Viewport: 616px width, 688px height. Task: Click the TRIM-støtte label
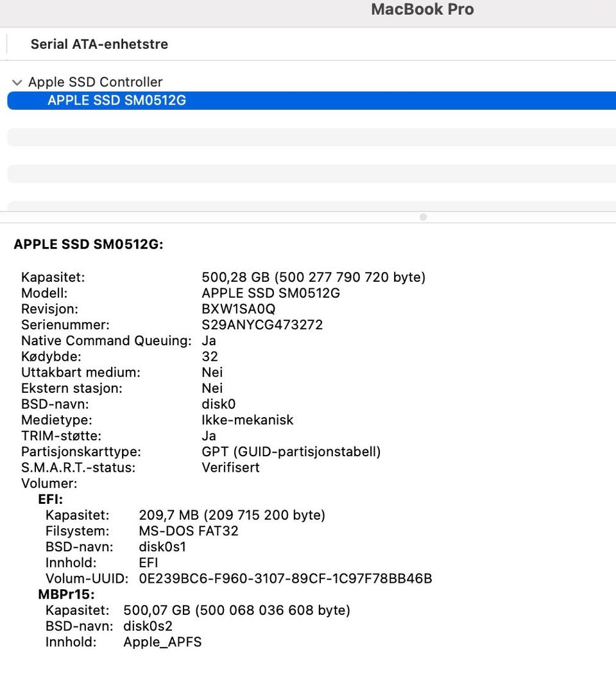pos(62,436)
